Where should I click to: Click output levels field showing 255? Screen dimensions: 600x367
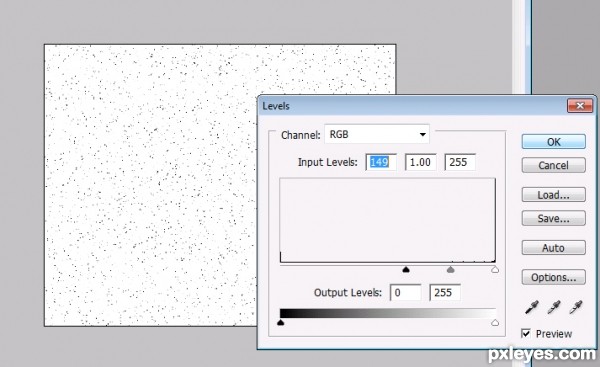click(445, 292)
